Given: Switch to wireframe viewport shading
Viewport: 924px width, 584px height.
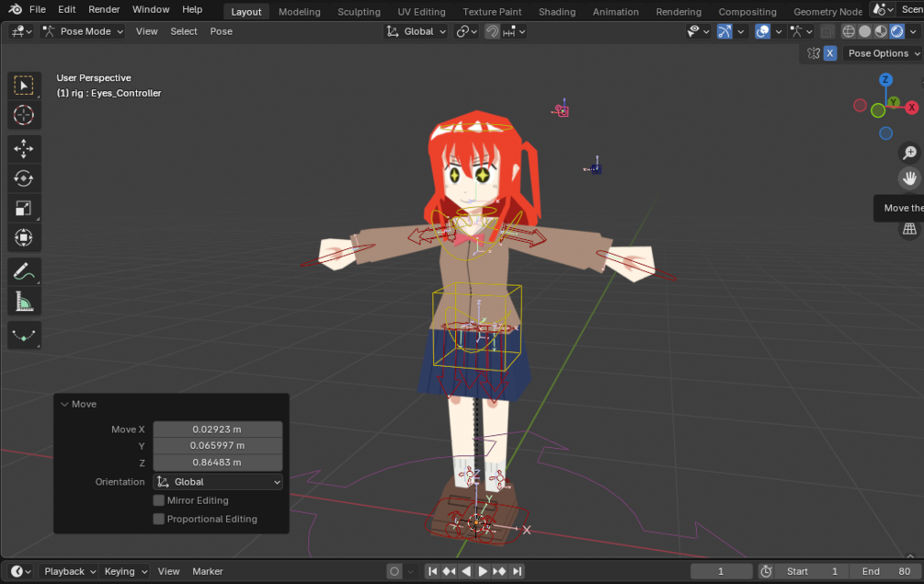Looking at the screenshot, I should pos(849,31).
